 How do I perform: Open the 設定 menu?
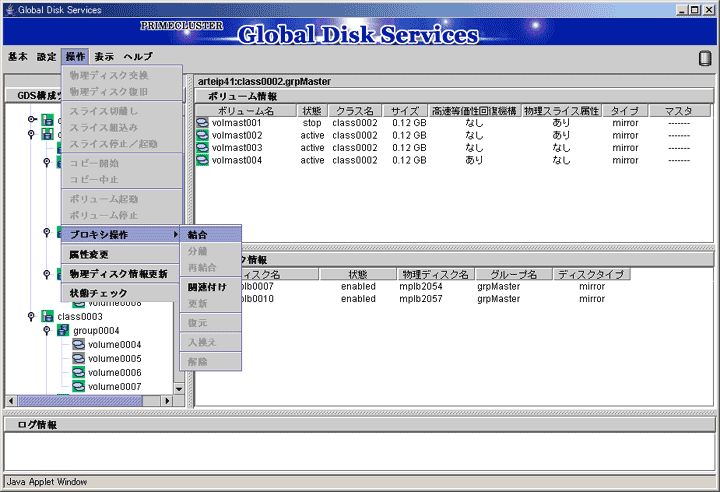pos(46,57)
